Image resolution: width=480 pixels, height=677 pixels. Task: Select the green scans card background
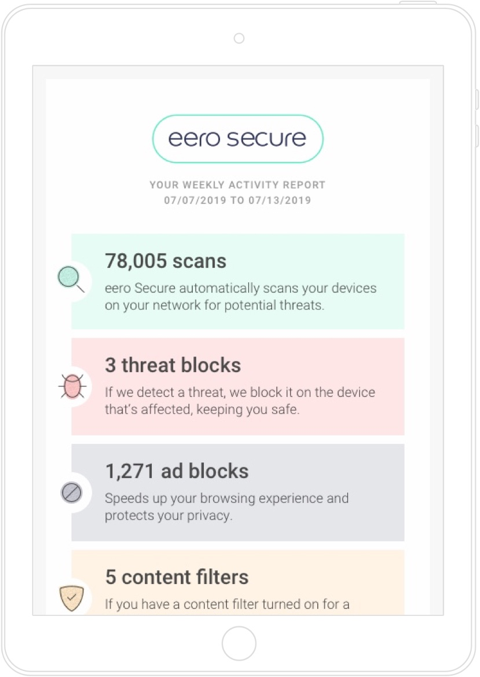238,282
